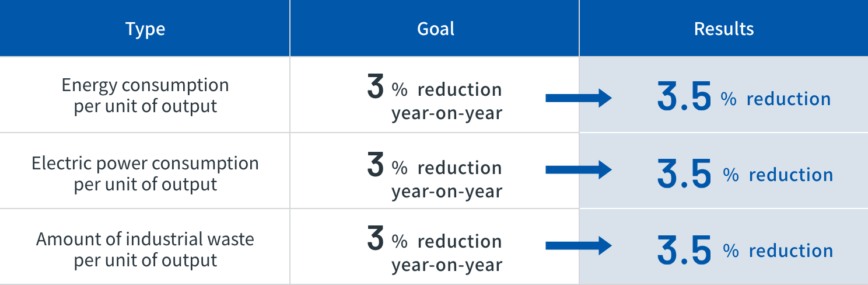Click the 3.5 result for Electric power consumption

tap(684, 174)
